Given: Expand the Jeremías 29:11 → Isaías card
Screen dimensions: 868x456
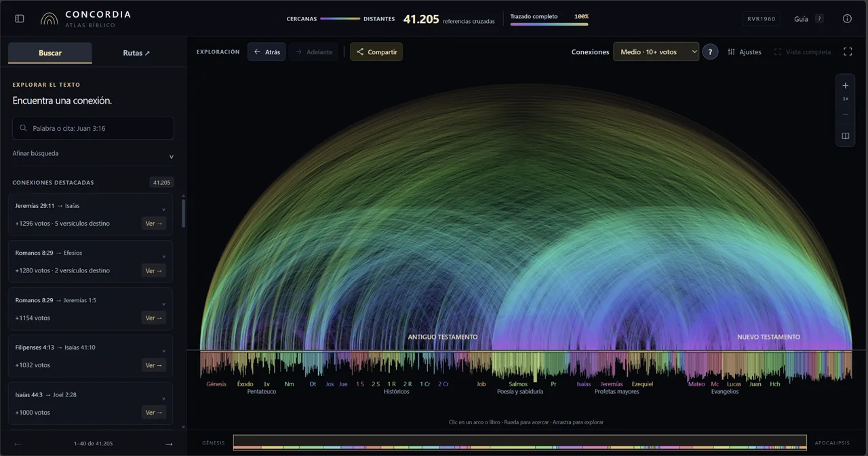Looking at the screenshot, I should [x=163, y=209].
